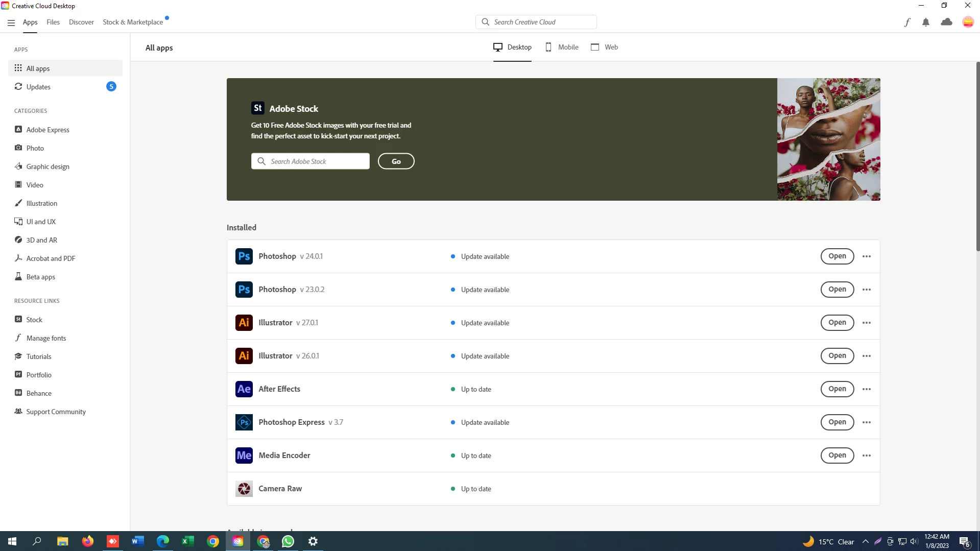Select the Web apps tab
Image resolution: width=980 pixels, height=551 pixels.
605,47
